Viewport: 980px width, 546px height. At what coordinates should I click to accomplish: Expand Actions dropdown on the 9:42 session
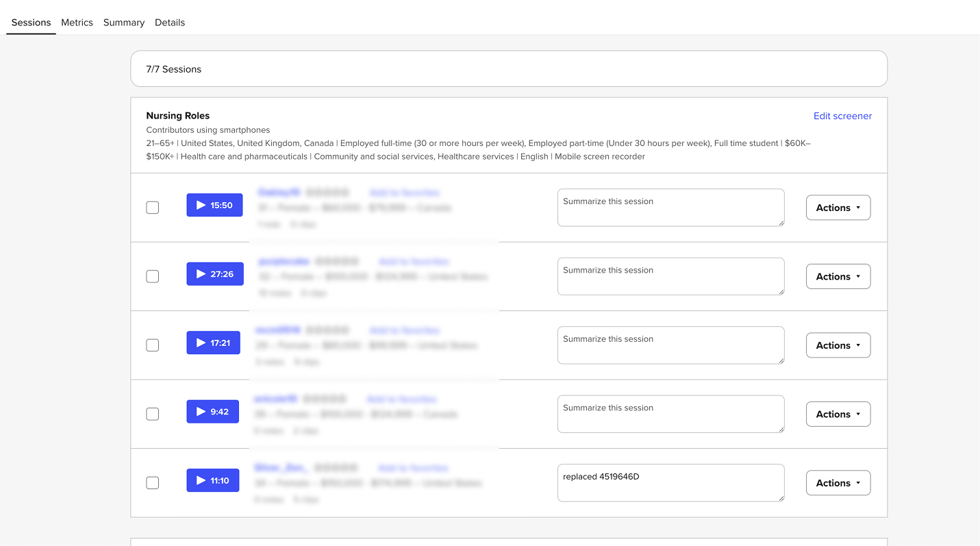coord(838,414)
